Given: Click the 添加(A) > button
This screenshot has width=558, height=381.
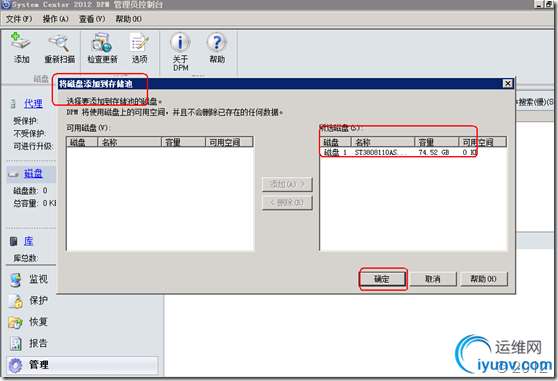Looking at the screenshot, I should [287, 184].
